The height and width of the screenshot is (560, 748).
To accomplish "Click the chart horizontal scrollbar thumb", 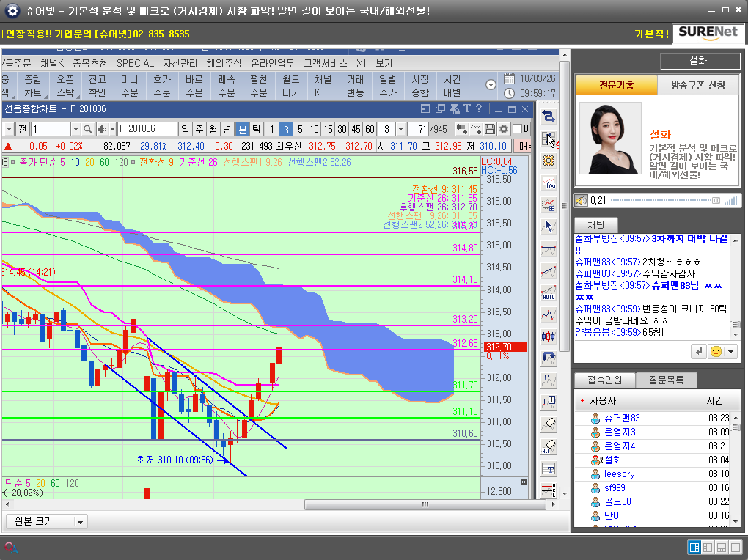I will (x=425, y=504).
